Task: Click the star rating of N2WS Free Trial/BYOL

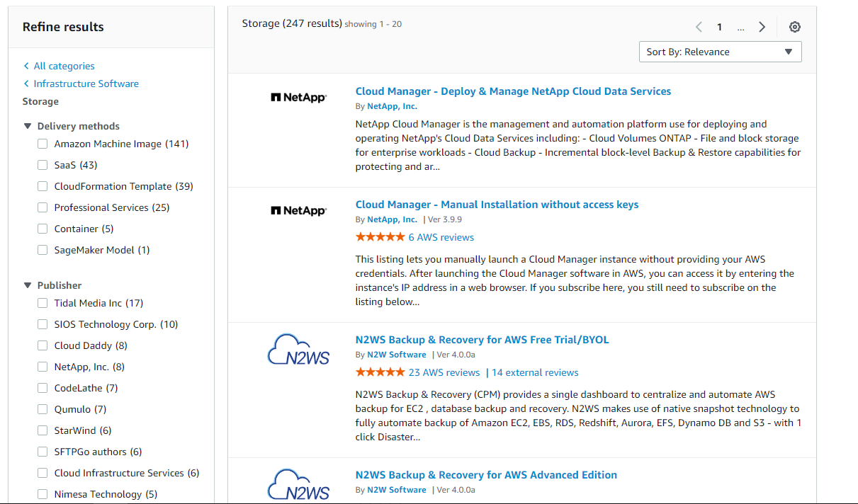Action: tap(380, 372)
